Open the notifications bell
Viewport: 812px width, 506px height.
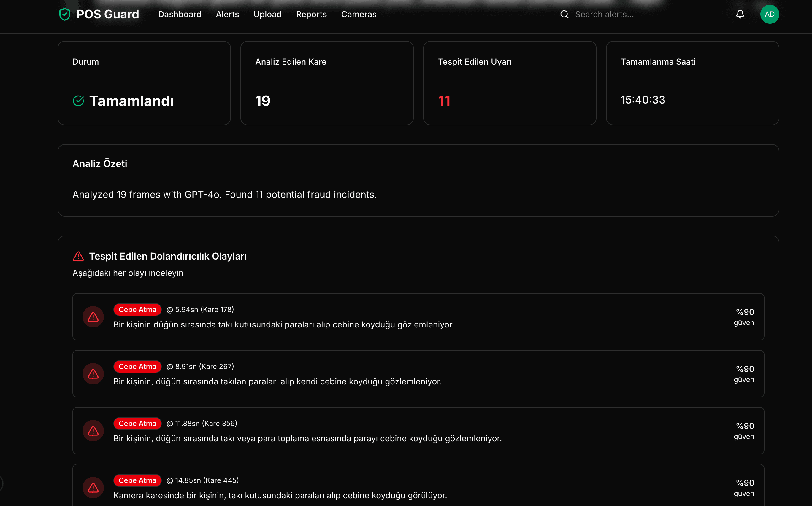[x=740, y=15]
